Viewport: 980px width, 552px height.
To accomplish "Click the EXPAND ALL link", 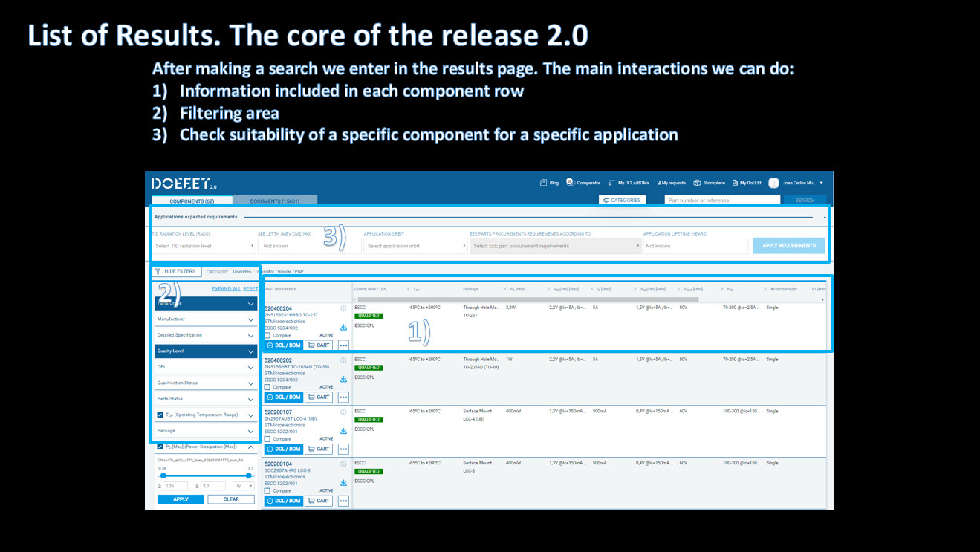I will tap(226, 289).
